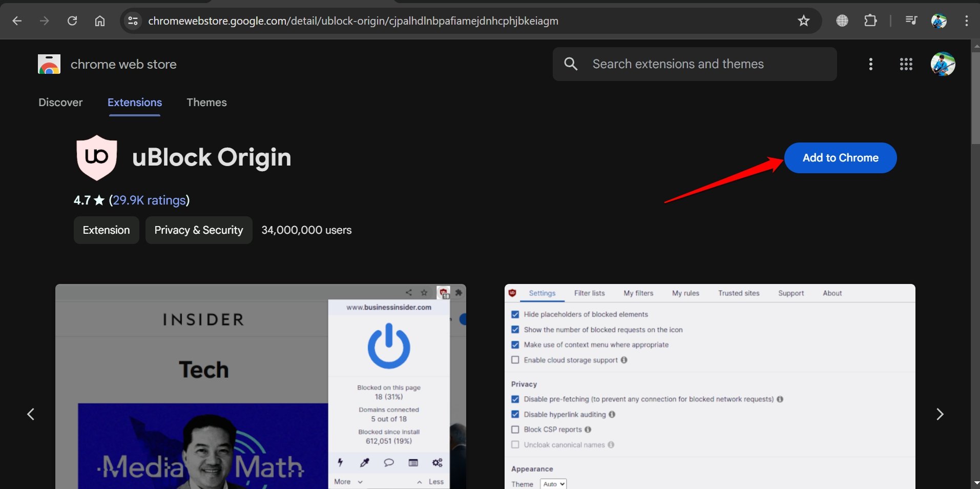Click the logger list icon in popup screenshot
980x489 pixels.
coord(413,462)
